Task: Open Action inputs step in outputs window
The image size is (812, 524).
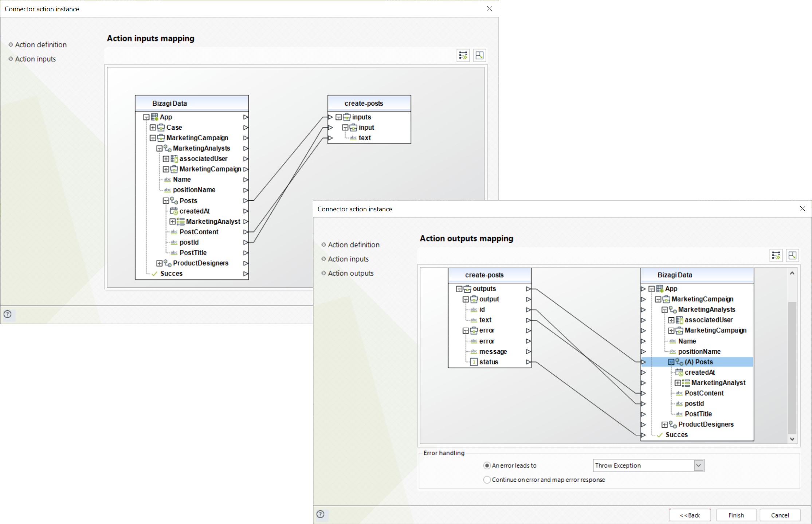Action: coord(348,259)
